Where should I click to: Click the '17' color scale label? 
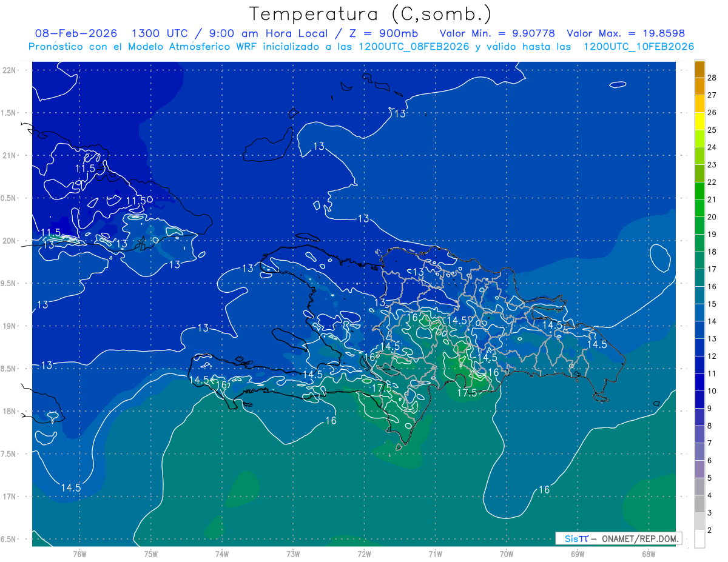(712, 269)
